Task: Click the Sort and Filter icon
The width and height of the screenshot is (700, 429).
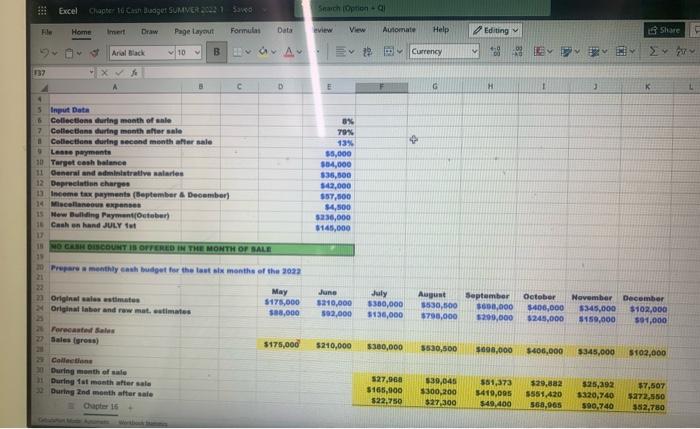Action: [x=681, y=51]
